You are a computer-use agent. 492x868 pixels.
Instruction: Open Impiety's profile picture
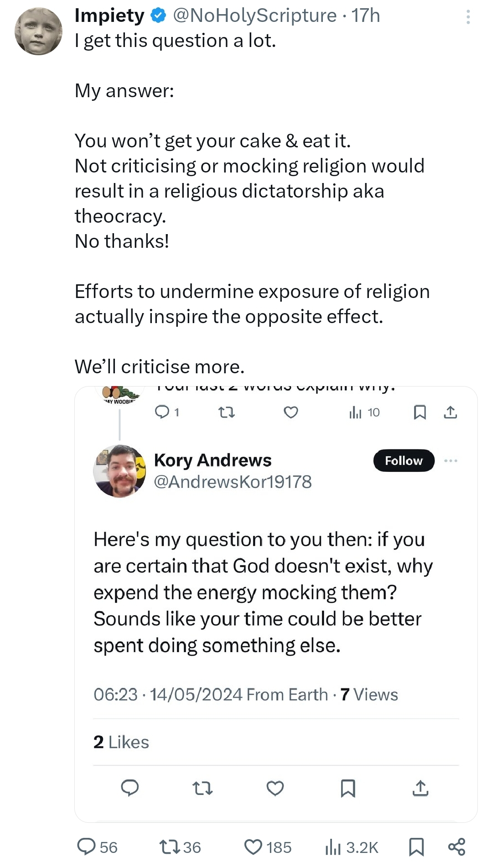[x=38, y=31]
